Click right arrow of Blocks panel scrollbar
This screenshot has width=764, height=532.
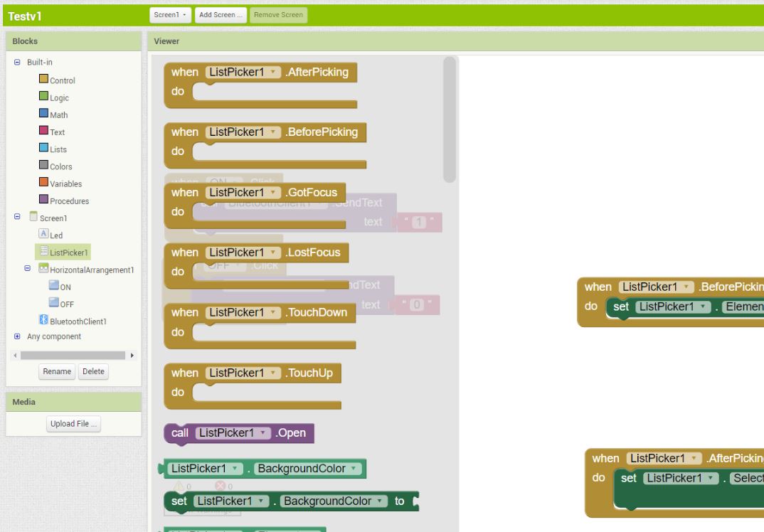pyautogui.click(x=132, y=355)
